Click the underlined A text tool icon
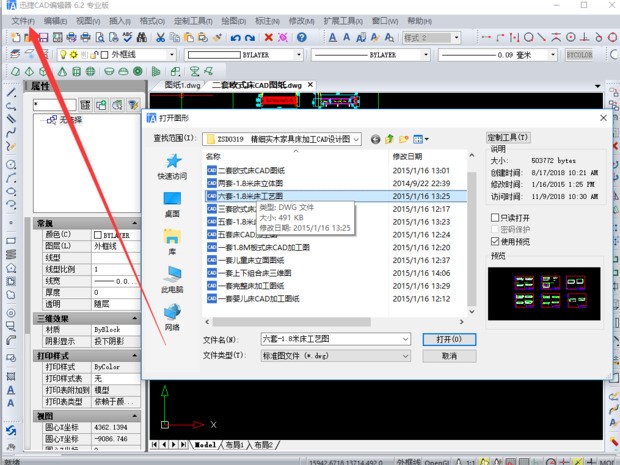Viewport: 620px width, 465px height. (x=333, y=38)
